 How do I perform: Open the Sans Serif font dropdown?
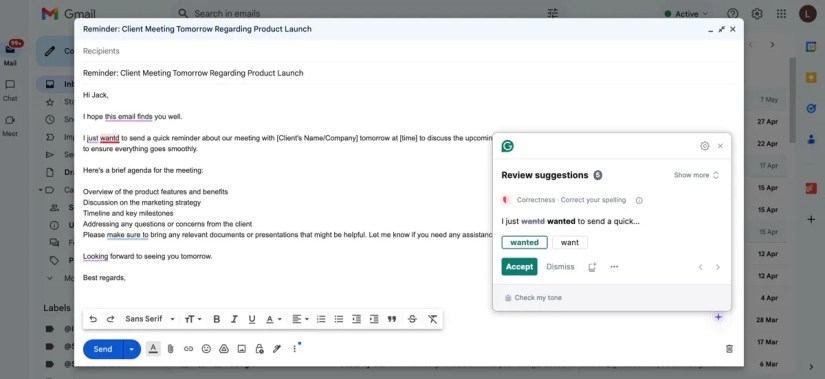150,319
